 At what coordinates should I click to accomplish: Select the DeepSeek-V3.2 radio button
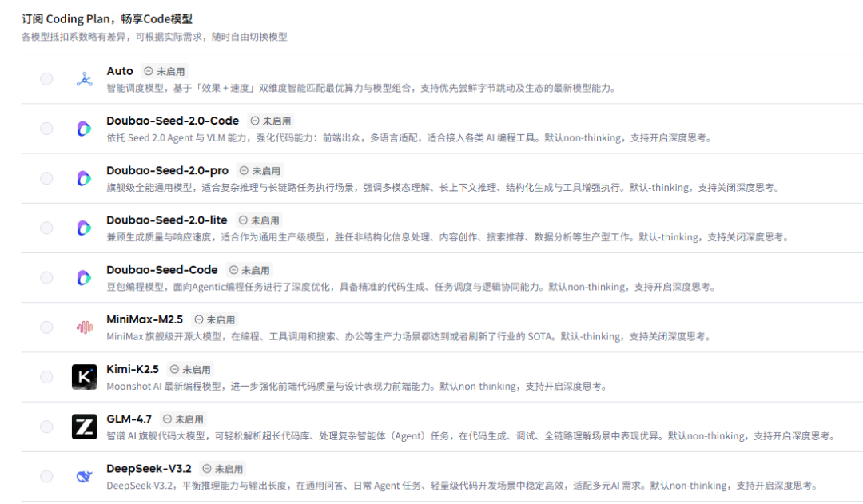(47, 477)
